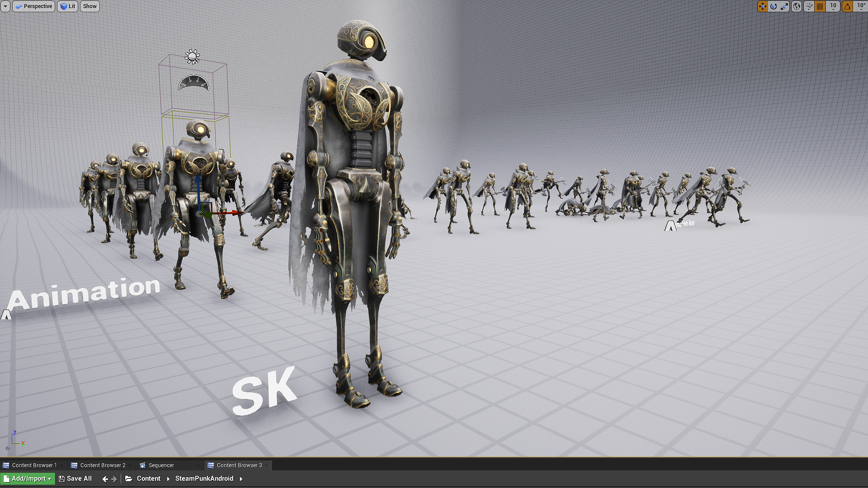Switch to the Content Browser 2 tab
The height and width of the screenshot is (488, 868).
click(x=103, y=465)
